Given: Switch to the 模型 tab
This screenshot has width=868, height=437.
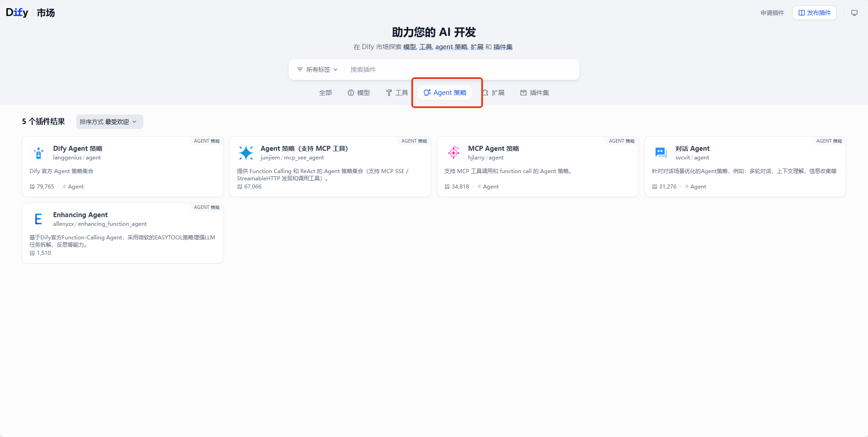Looking at the screenshot, I should [x=359, y=93].
